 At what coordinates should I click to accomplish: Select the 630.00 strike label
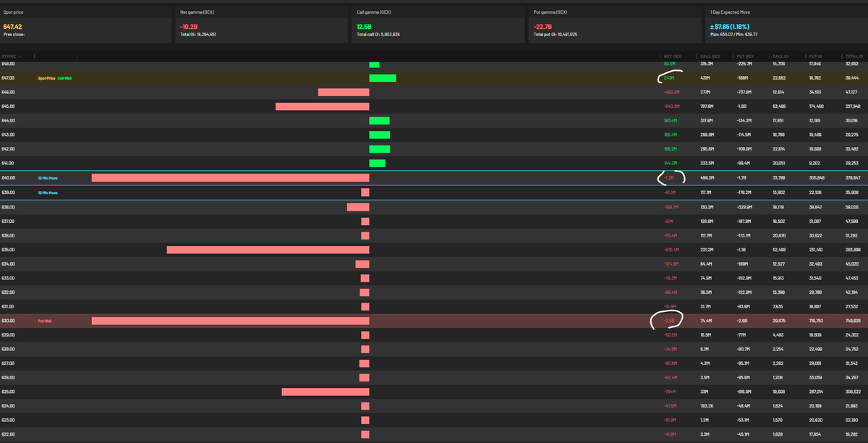click(x=8, y=321)
